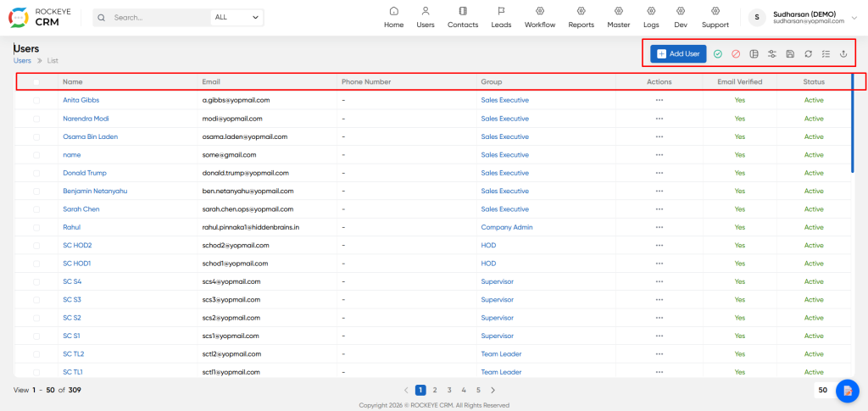Go to Home in navigation
This screenshot has height=411, width=868.
click(393, 18)
